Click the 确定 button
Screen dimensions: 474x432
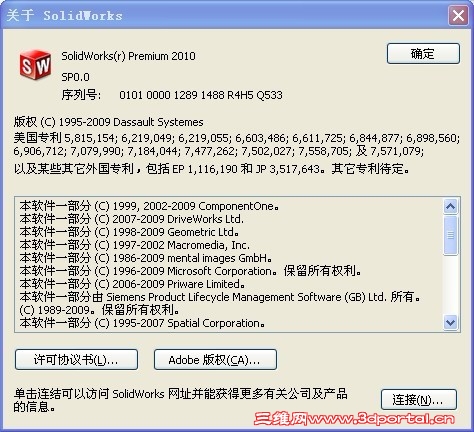click(423, 53)
